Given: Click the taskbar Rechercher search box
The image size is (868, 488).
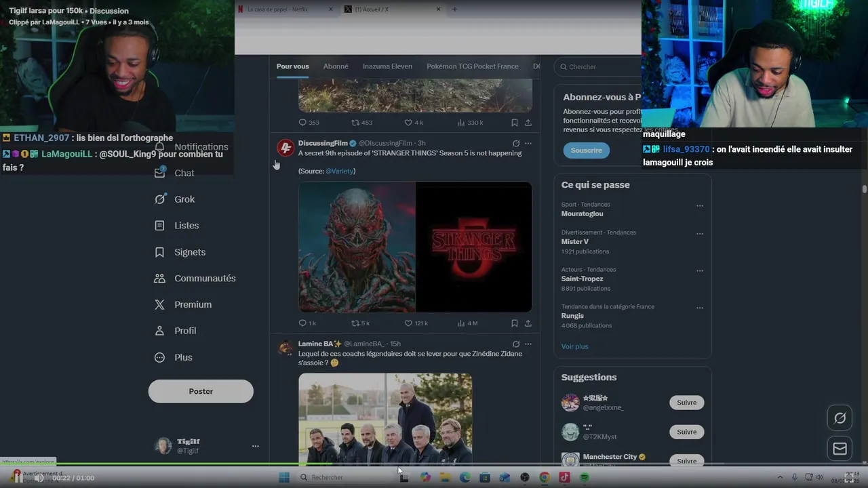Looking at the screenshot, I should pyautogui.click(x=344, y=478).
